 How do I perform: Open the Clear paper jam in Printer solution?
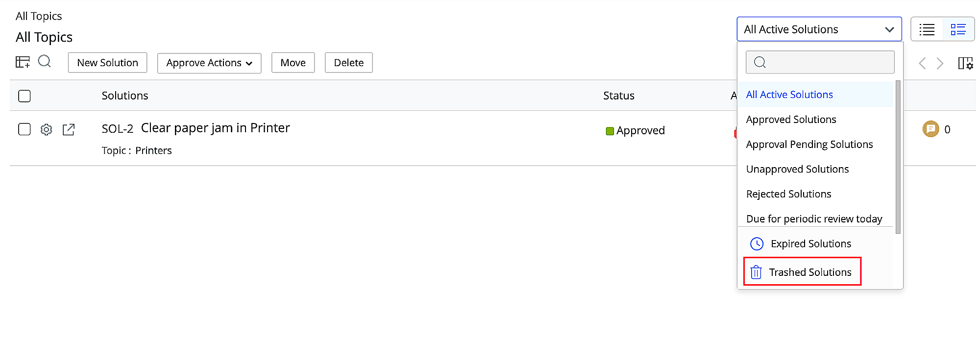click(215, 128)
